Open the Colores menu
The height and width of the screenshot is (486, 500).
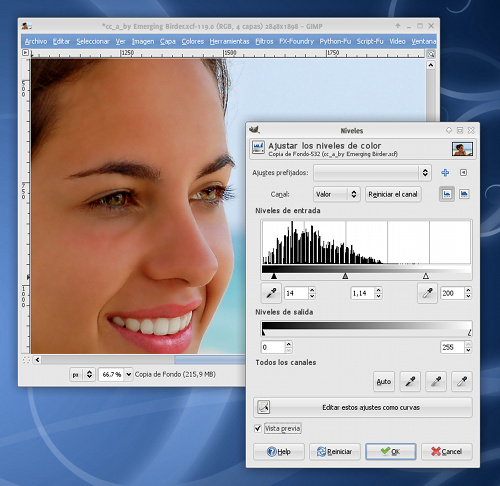pyautogui.click(x=193, y=41)
